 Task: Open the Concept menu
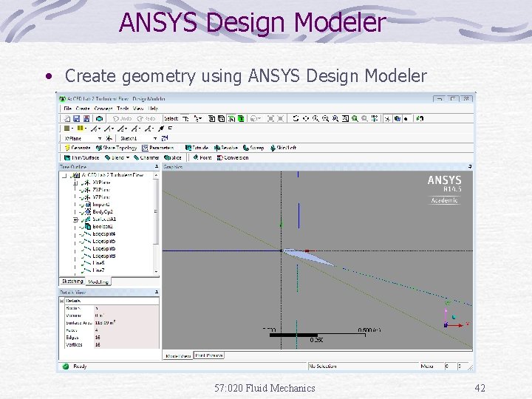pyautogui.click(x=103, y=109)
